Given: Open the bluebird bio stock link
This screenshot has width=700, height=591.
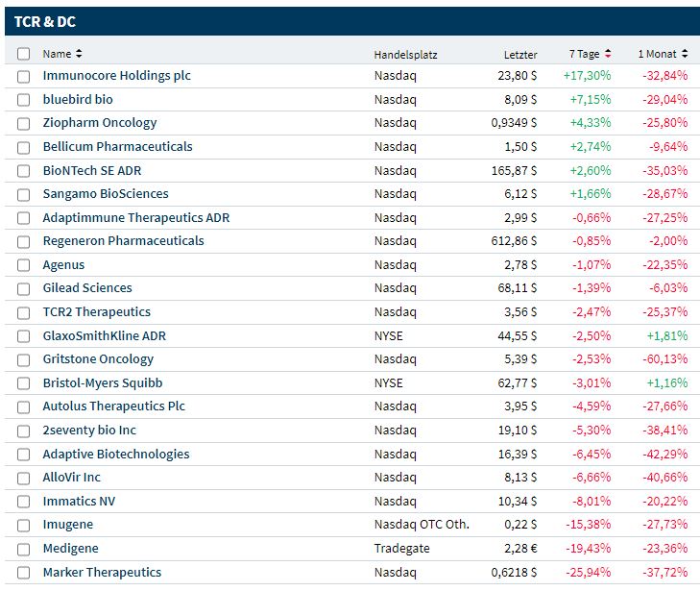Looking at the screenshot, I should coord(78,99).
